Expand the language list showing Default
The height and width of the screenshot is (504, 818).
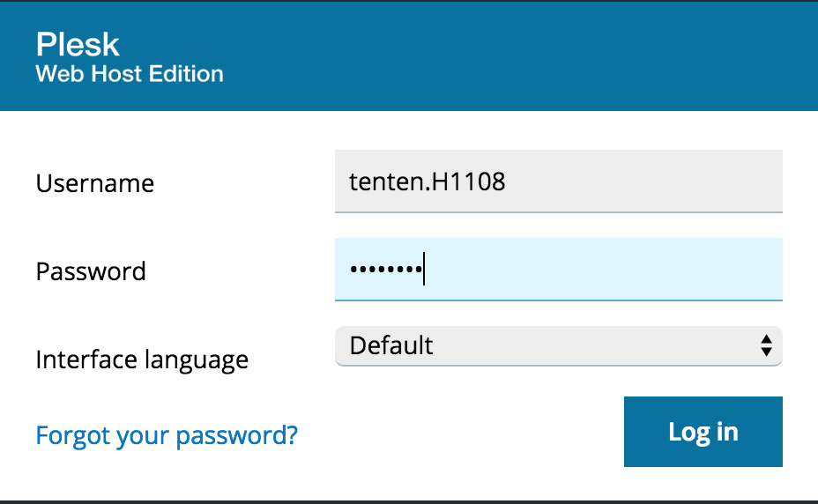[558, 346]
